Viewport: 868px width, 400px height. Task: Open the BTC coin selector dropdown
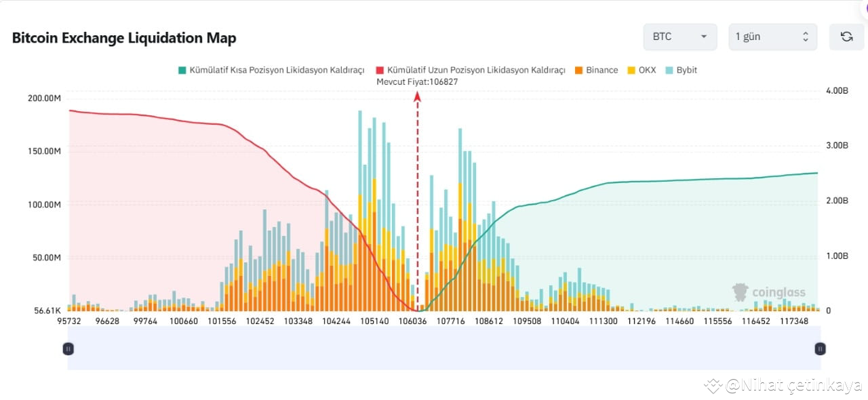(x=679, y=37)
